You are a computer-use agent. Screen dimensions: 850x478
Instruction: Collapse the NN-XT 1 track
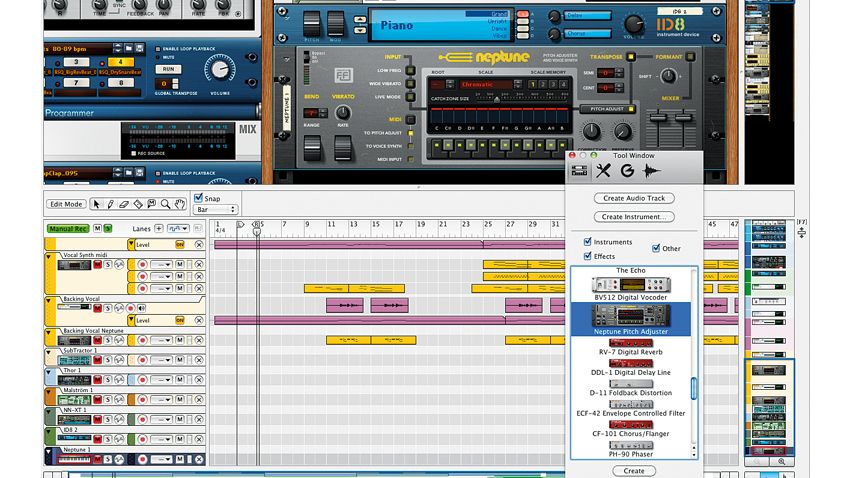49,412
